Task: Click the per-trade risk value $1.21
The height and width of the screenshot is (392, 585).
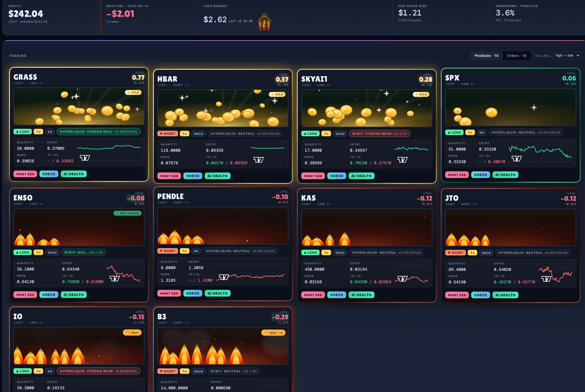Action: 410,13
